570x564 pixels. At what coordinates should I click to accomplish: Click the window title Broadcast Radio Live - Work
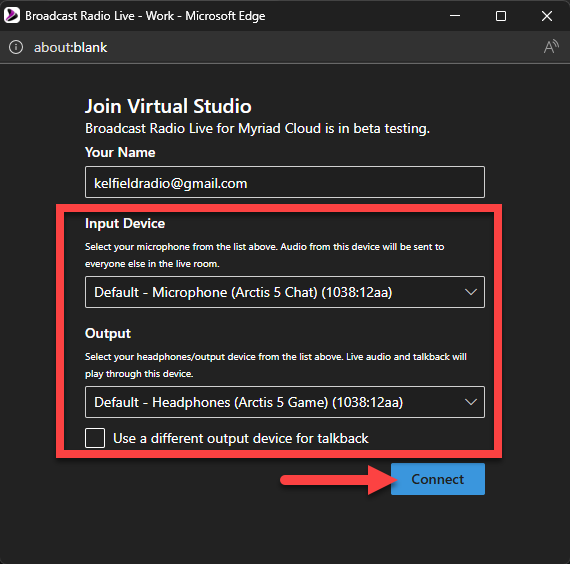[x=145, y=16]
